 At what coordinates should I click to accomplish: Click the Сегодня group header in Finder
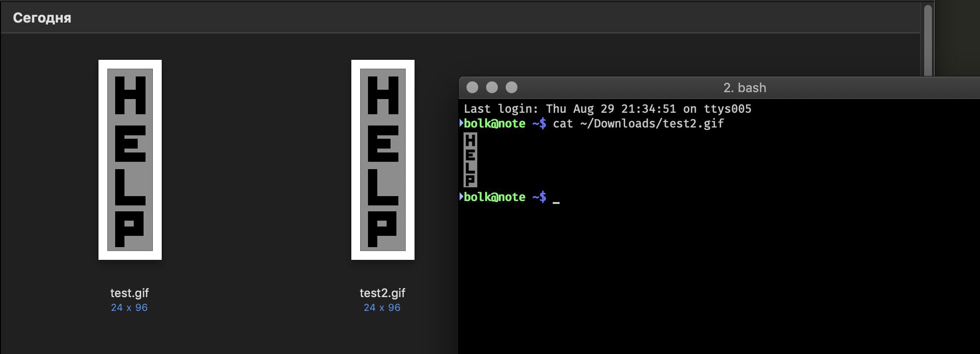click(x=42, y=18)
